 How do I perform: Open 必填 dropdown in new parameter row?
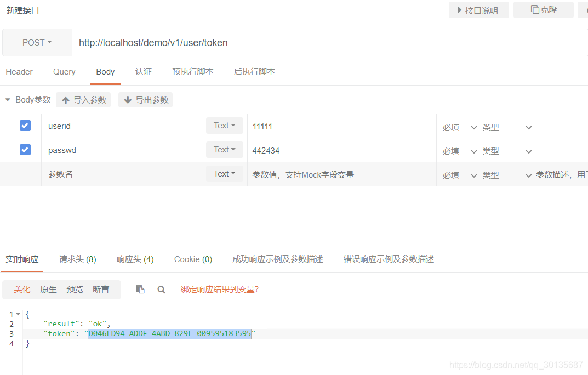(459, 175)
